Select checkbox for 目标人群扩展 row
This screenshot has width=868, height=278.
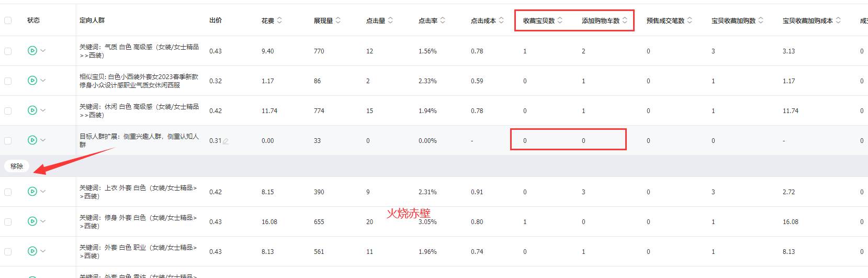(x=8, y=141)
